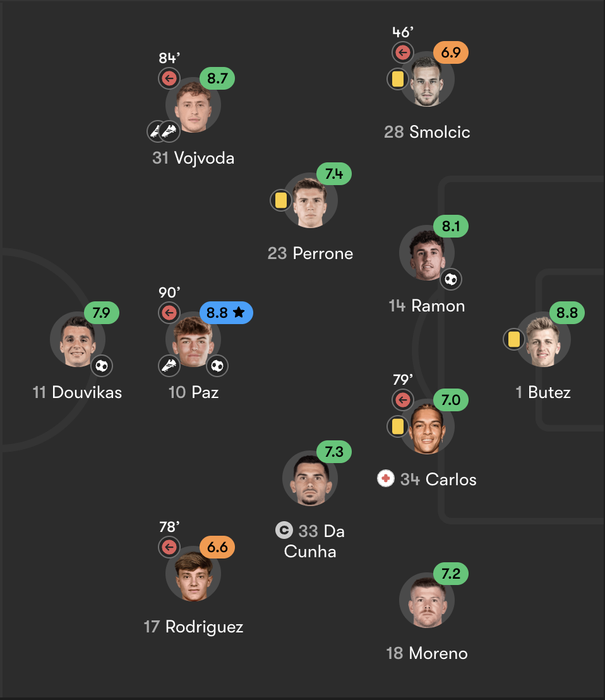Click Smolcic's 6.9 orange rating badge
Image resolution: width=605 pixels, height=700 pixels.
pos(450,52)
